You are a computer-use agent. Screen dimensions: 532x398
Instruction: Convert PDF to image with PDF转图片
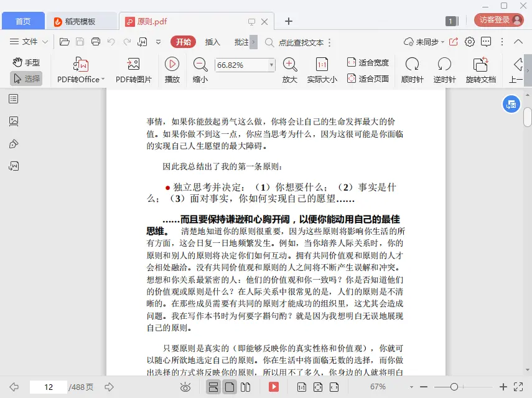coord(133,70)
